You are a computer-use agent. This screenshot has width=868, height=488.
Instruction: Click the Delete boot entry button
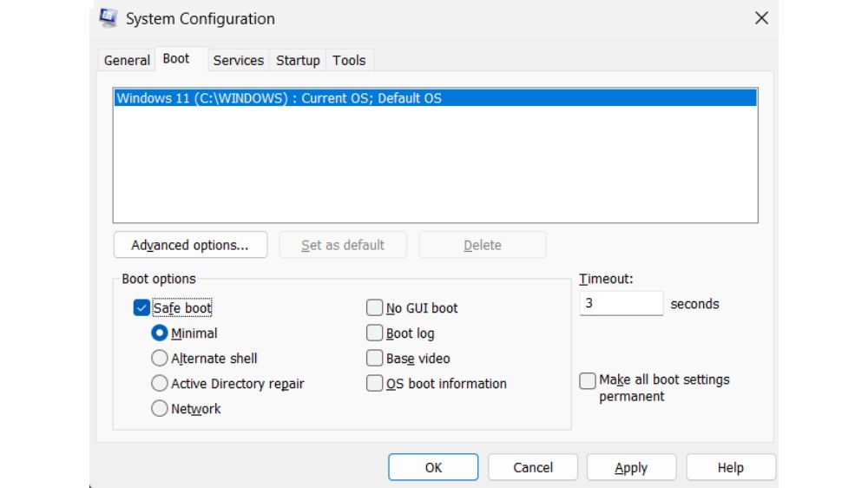tap(482, 245)
